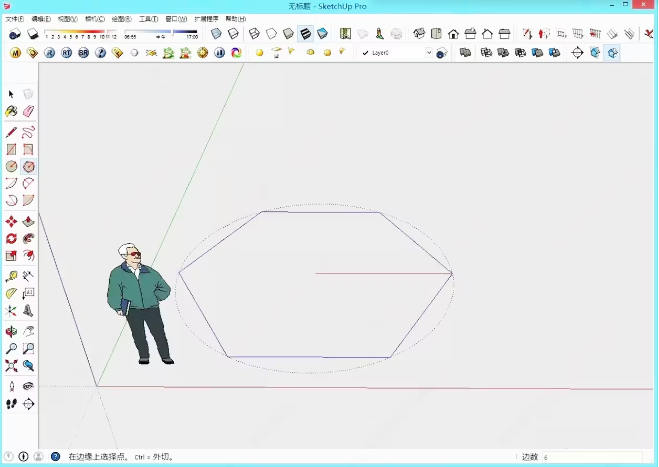Select the Eraser tool
Screen dimensions: 659x467
28,111
